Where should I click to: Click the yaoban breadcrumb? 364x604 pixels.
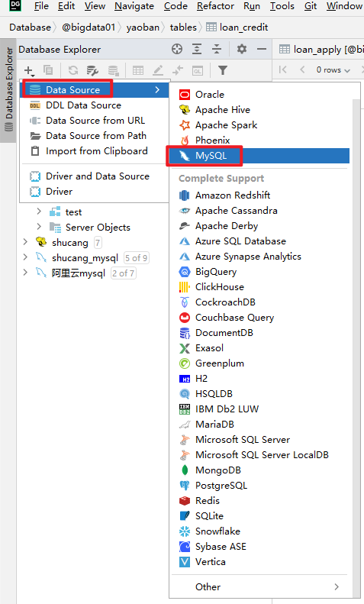[143, 27]
